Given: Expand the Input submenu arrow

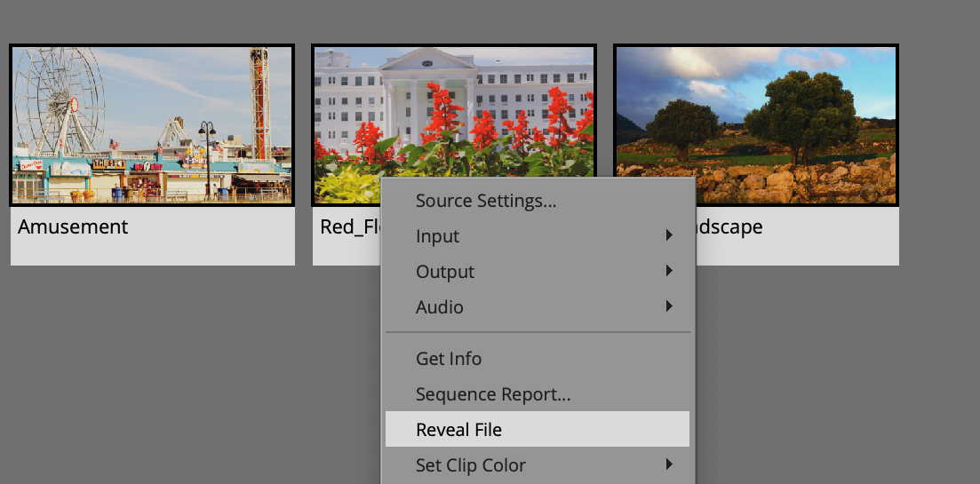Looking at the screenshot, I should point(669,235).
